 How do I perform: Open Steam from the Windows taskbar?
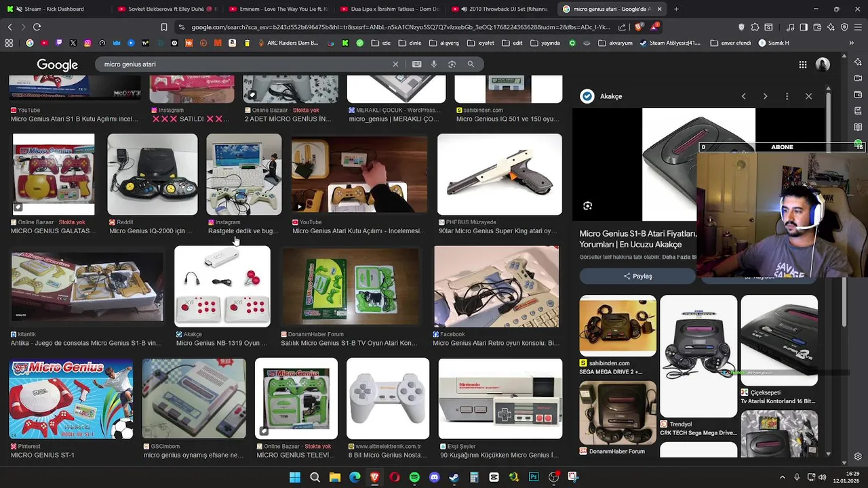click(x=454, y=477)
